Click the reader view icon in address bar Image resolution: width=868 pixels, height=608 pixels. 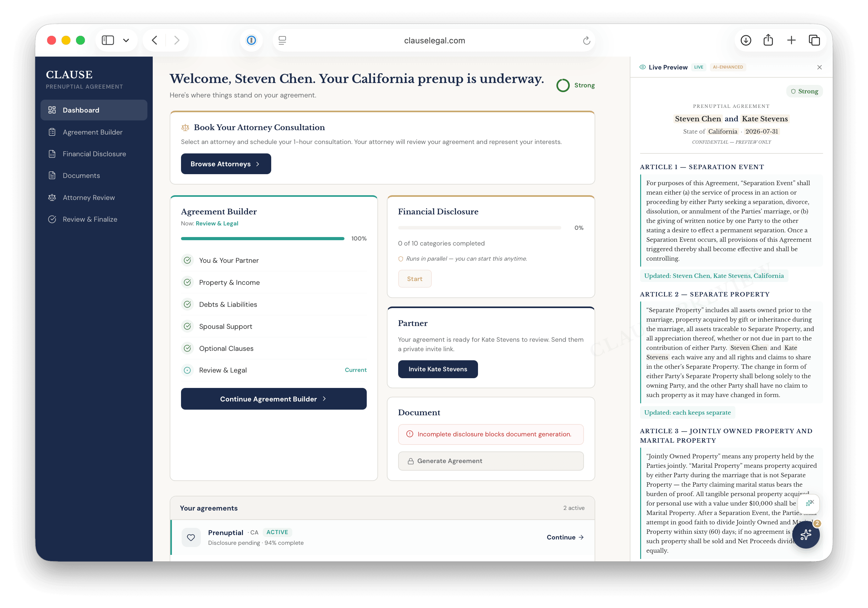click(x=282, y=40)
